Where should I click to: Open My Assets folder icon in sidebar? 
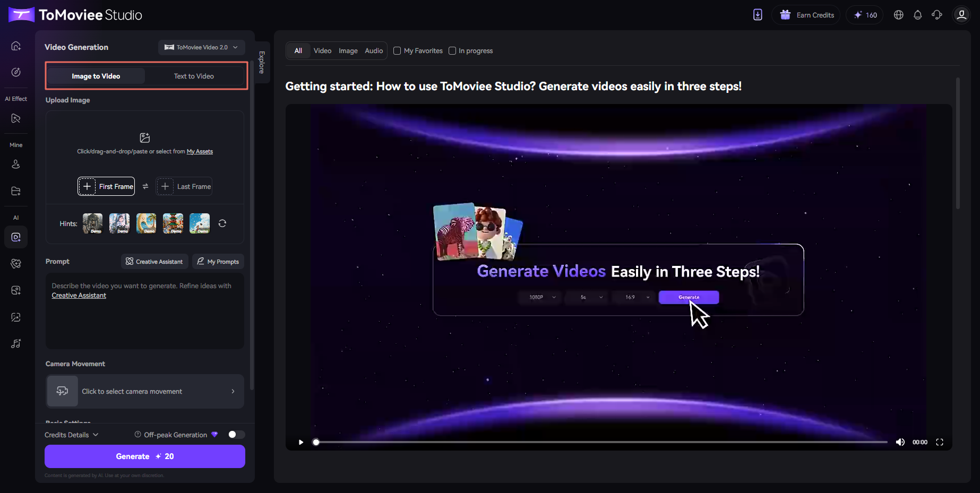point(16,191)
